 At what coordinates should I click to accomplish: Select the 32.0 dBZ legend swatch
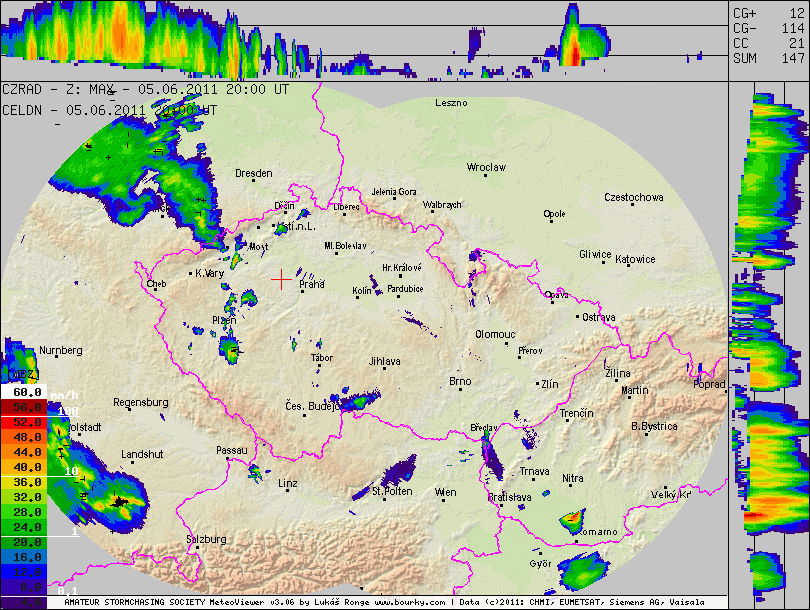(24, 497)
